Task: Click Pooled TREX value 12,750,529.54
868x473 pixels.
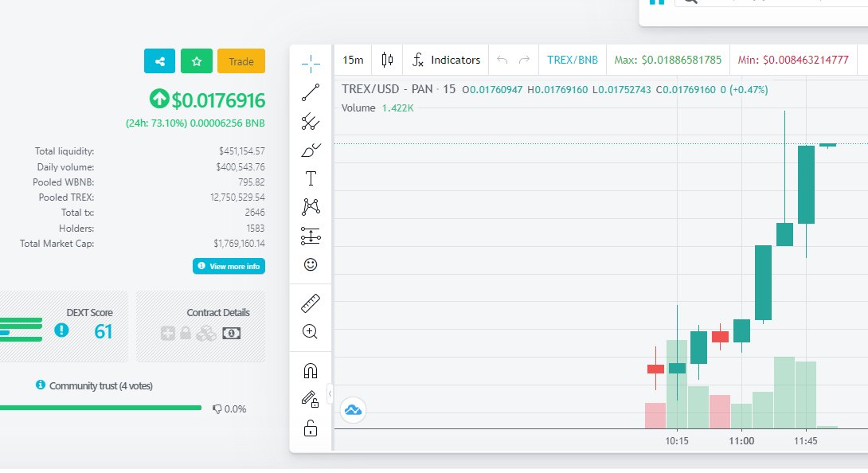Action: click(237, 197)
